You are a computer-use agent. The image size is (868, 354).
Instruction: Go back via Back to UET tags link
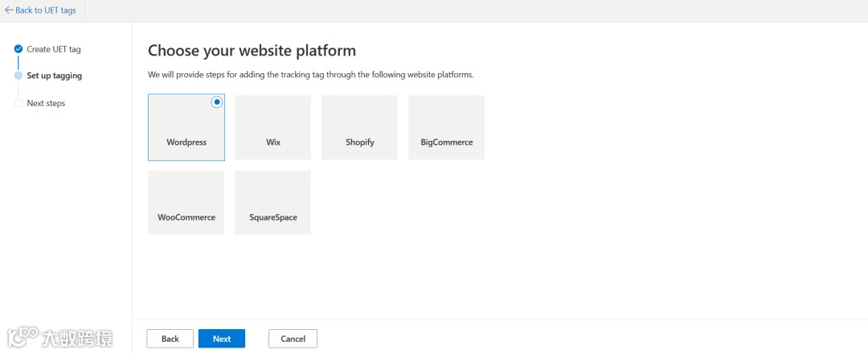40,10
